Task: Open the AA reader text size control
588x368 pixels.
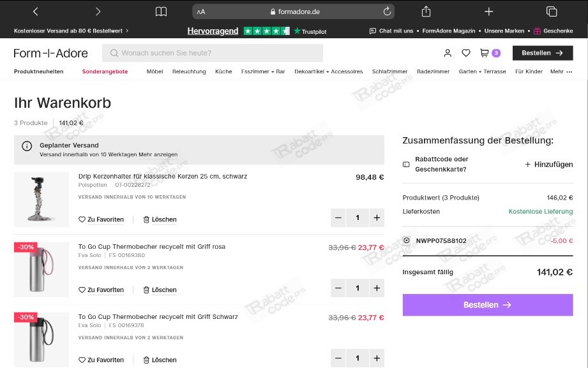Action: coord(201,11)
